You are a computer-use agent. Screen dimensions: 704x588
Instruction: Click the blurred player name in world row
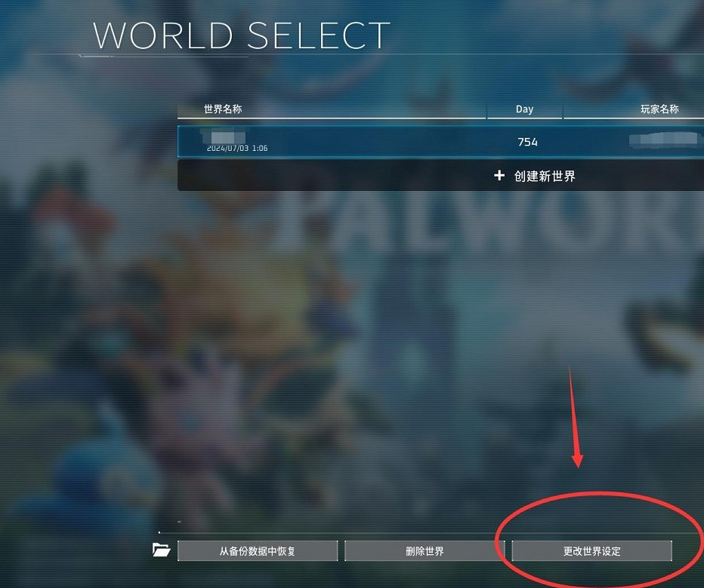(665, 140)
